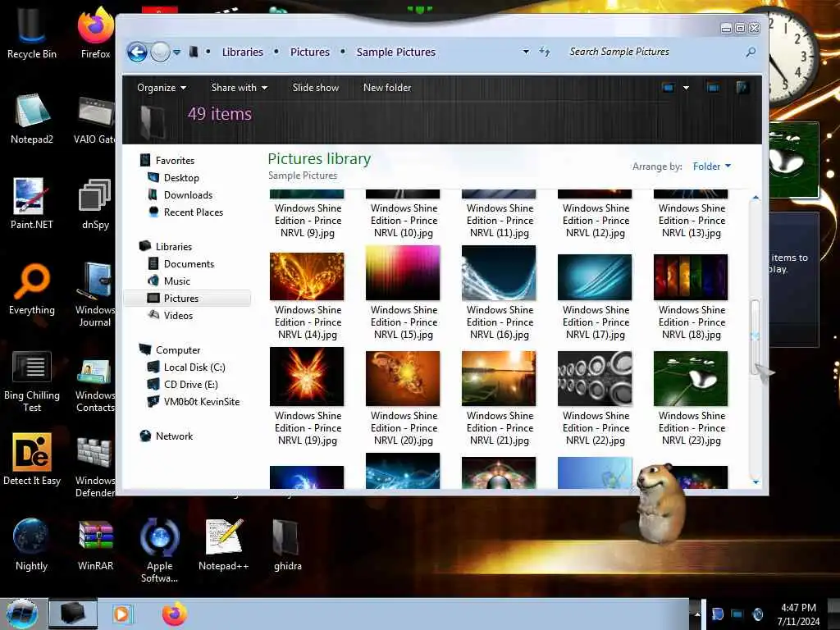The image size is (840, 630).
Task: Refresh the folder with the refresh icon
Action: [x=545, y=52]
